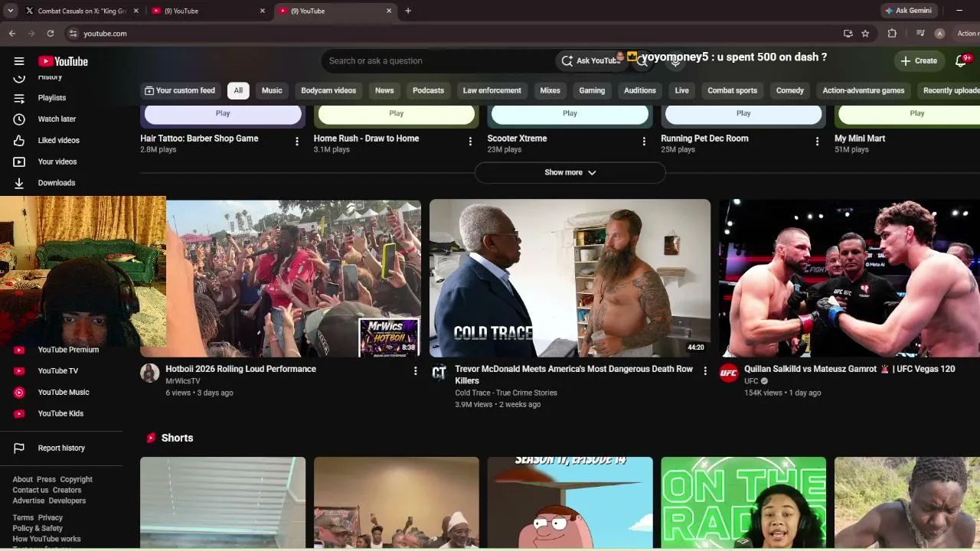Choose the Action-adventure games chip
The height and width of the screenshot is (551, 980).
pyautogui.click(x=864, y=90)
